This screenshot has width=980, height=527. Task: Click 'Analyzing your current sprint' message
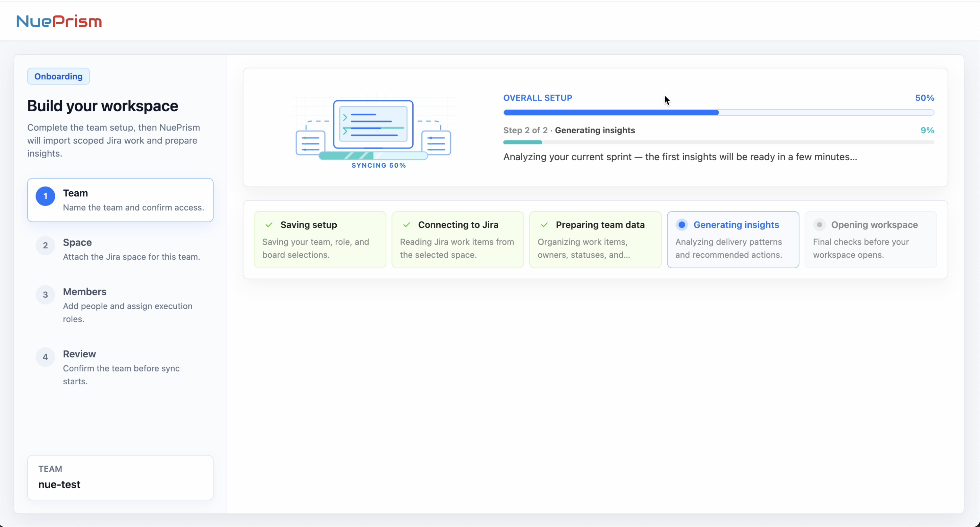pyautogui.click(x=680, y=157)
